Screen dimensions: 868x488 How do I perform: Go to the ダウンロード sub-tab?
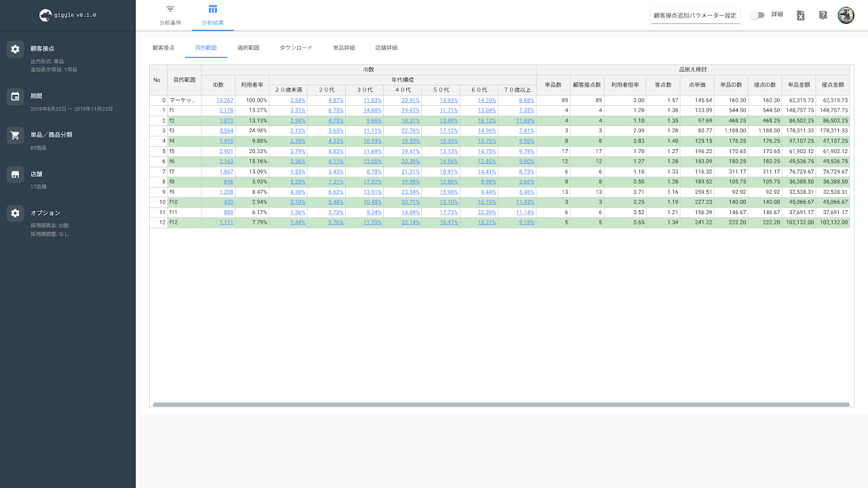pyautogui.click(x=296, y=48)
